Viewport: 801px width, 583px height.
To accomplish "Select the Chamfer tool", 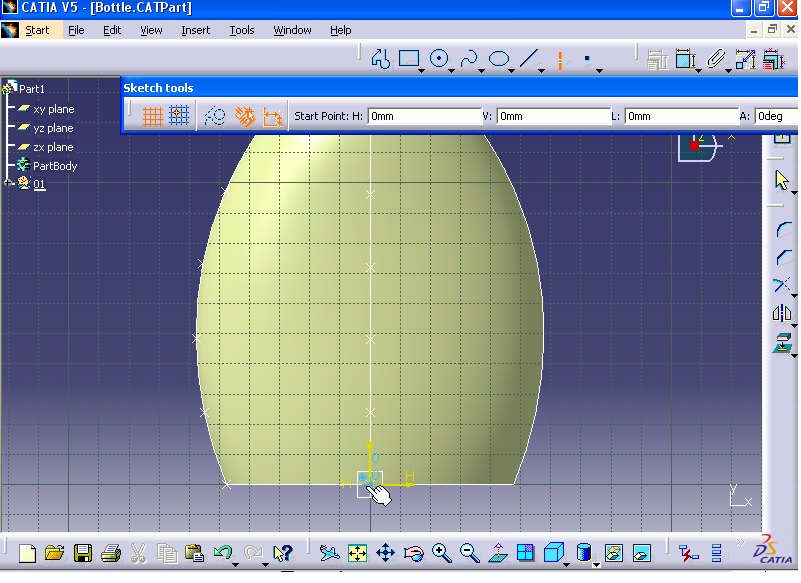I will (x=783, y=257).
